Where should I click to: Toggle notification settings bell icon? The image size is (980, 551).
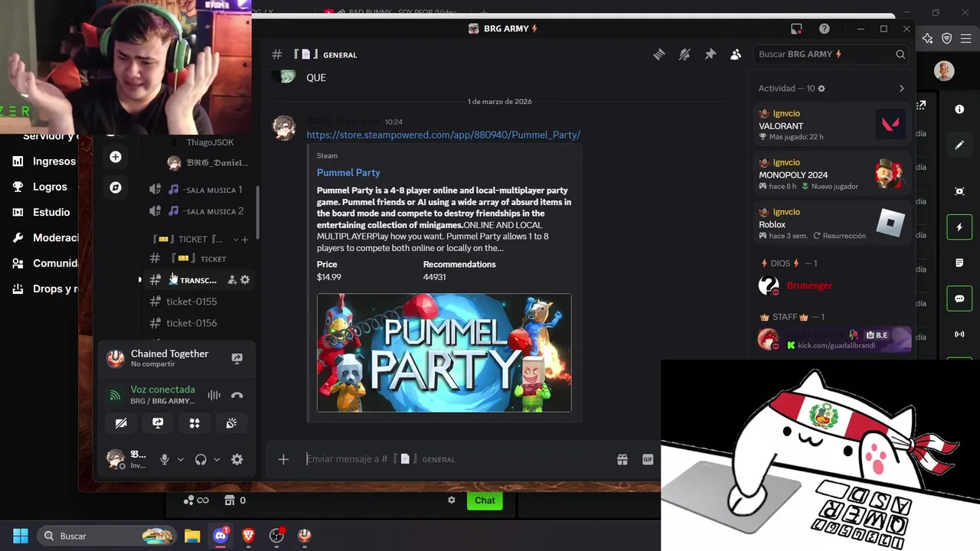click(684, 54)
